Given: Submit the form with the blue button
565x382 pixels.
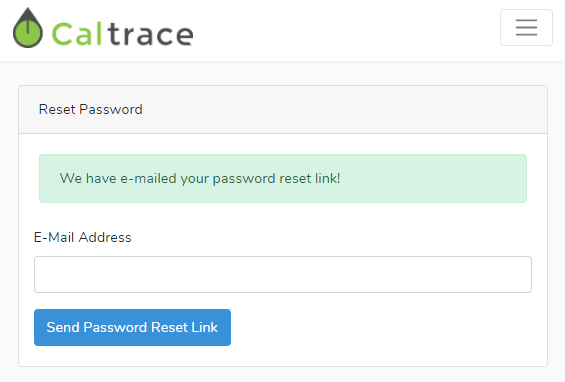Looking at the screenshot, I should click(132, 327).
